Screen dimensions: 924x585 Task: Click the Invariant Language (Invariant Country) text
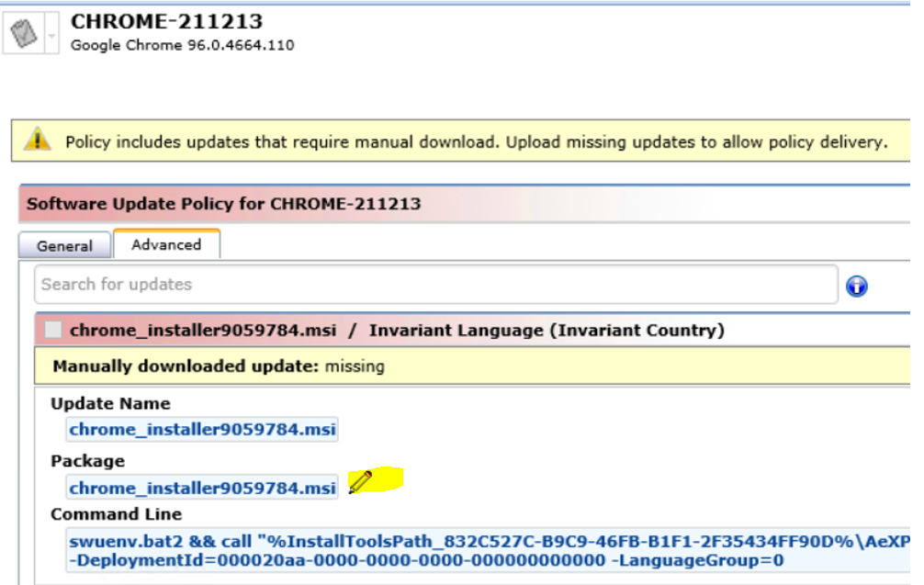click(547, 330)
